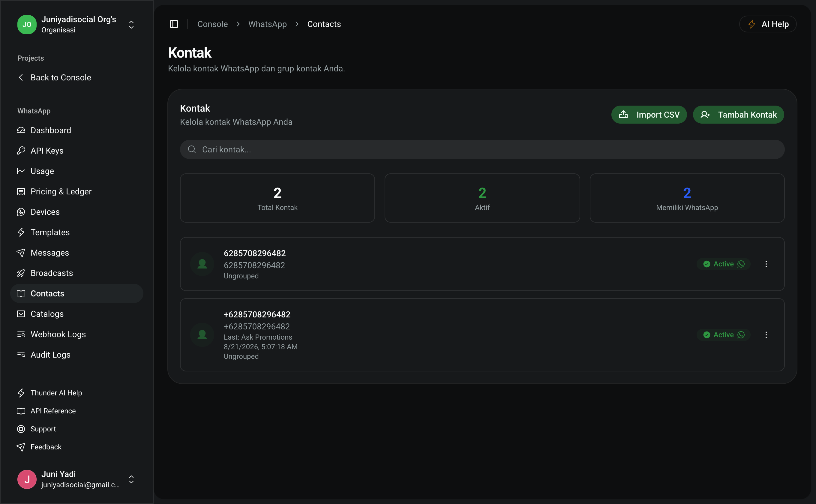Click the Usage chart icon
Image resolution: width=816 pixels, height=504 pixels.
pos(21,171)
